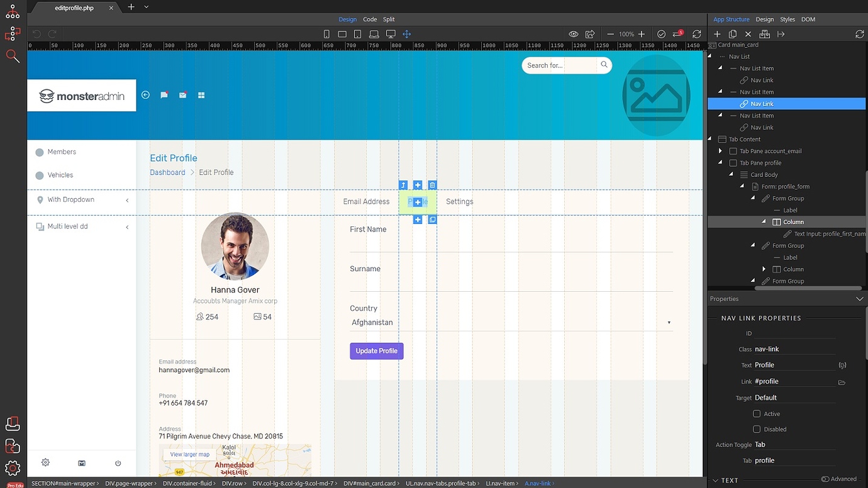The image size is (868, 488).
Task: Toggle element highlighting with the eye icon
Action: [573, 34]
